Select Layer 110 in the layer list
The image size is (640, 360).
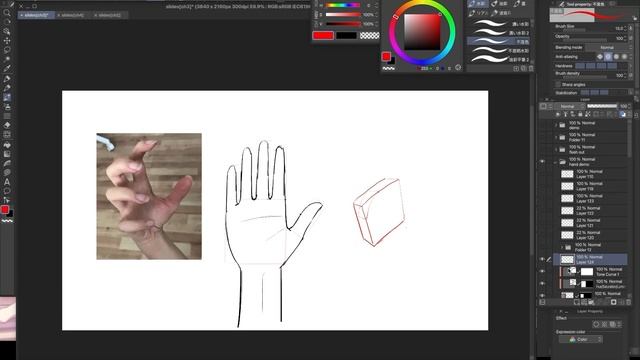pos(594,174)
